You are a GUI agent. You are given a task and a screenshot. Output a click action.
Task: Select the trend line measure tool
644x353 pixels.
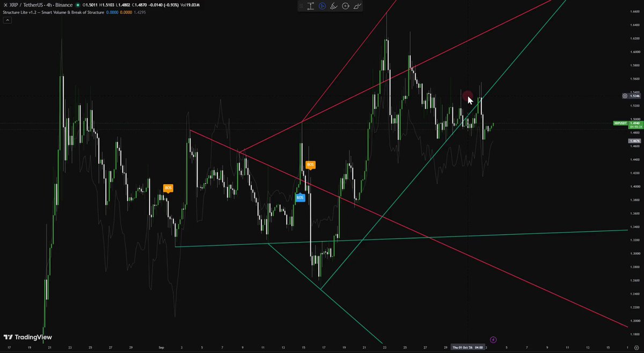point(311,6)
